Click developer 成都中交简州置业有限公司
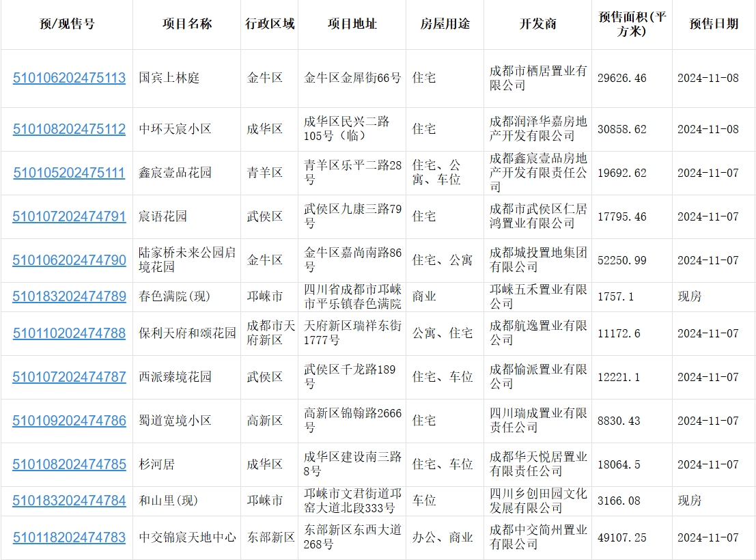Viewport: 756px width, 560px height. [538, 537]
